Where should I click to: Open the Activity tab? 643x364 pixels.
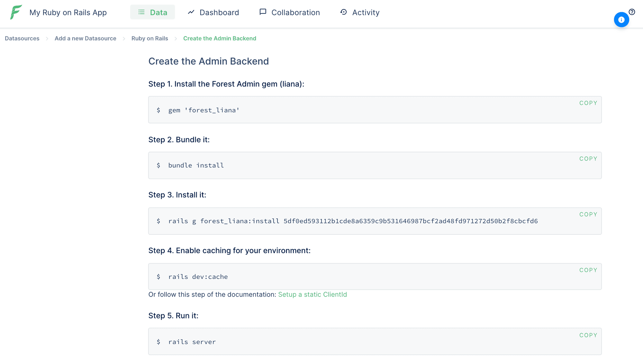coord(360,12)
